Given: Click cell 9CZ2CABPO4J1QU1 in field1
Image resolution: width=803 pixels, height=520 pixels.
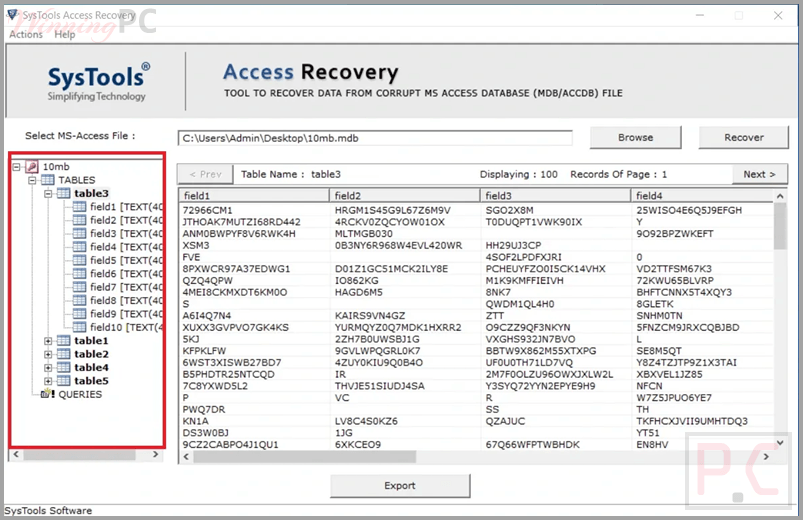Looking at the screenshot, I should click(230, 445).
